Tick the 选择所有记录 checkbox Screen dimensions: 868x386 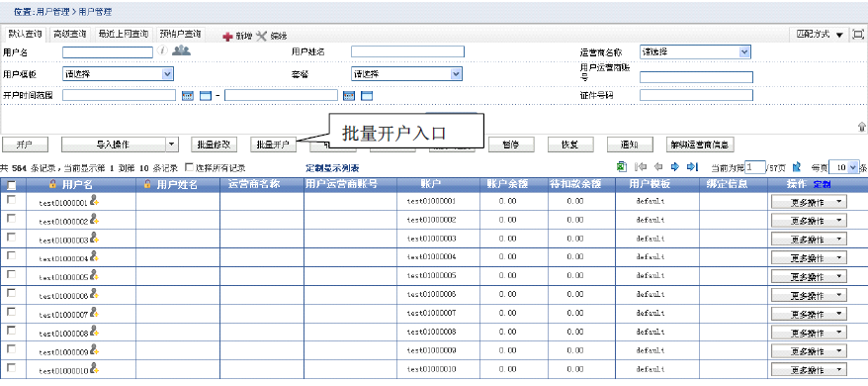coord(189,167)
